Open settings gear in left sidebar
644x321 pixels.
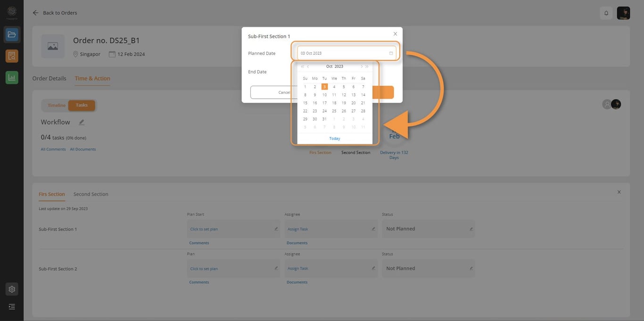tap(12, 289)
